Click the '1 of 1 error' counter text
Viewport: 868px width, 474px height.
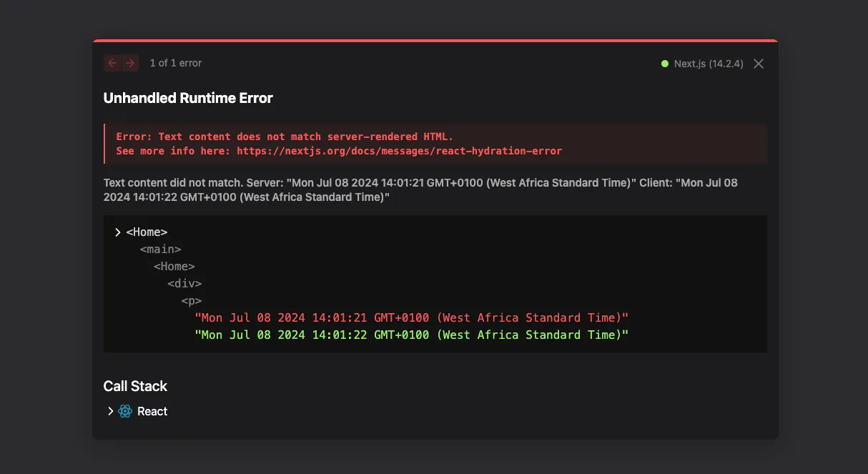pos(176,63)
